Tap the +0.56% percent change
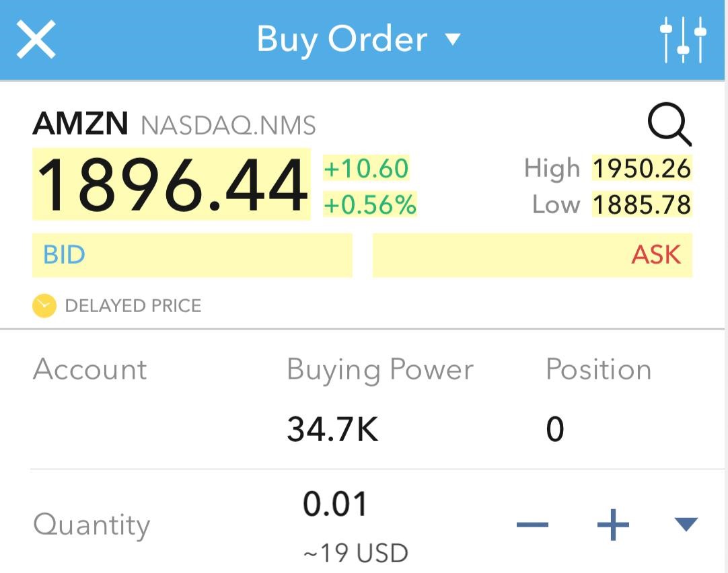This screenshot has height=573, width=728. point(370,204)
